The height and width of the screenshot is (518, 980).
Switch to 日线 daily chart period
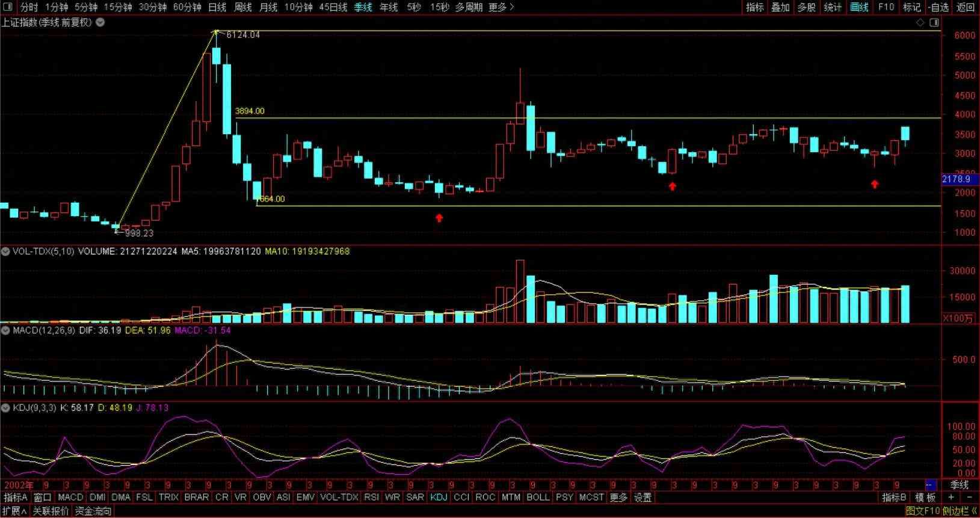217,7
